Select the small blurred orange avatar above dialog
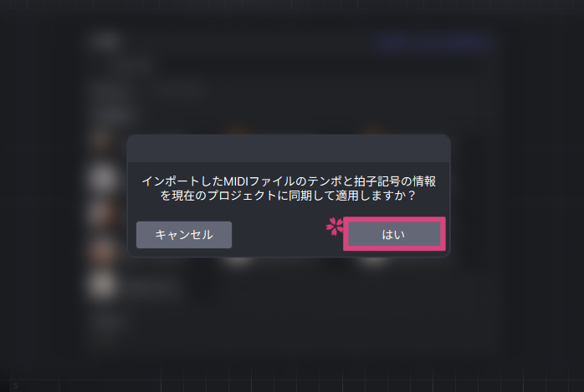This screenshot has width=584, height=392. coord(100,141)
